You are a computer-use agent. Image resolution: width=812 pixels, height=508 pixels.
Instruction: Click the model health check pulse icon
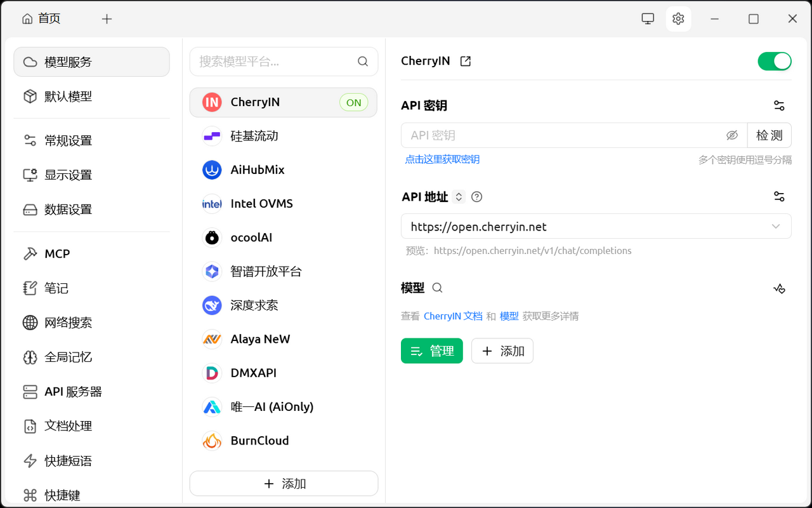pyautogui.click(x=779, y=288)
